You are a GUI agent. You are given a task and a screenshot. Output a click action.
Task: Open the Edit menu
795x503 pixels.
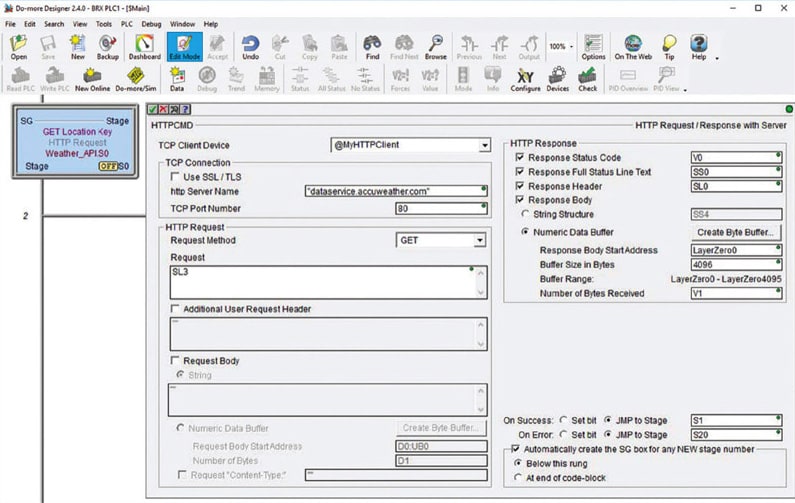[x=30, y=24]
